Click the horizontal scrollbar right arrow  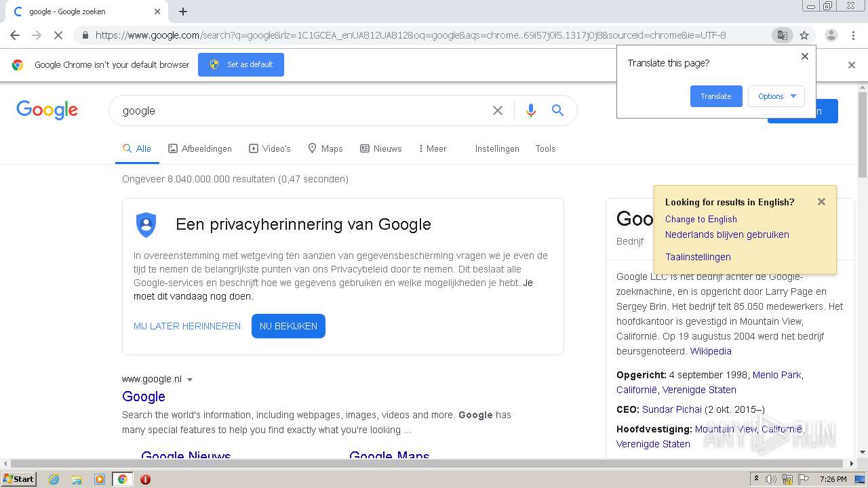point(852,464)
